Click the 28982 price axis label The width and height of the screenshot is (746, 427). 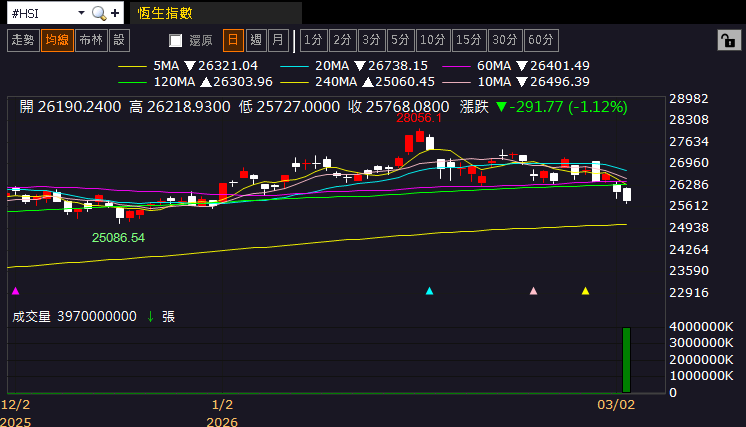[x=689, y=98]
